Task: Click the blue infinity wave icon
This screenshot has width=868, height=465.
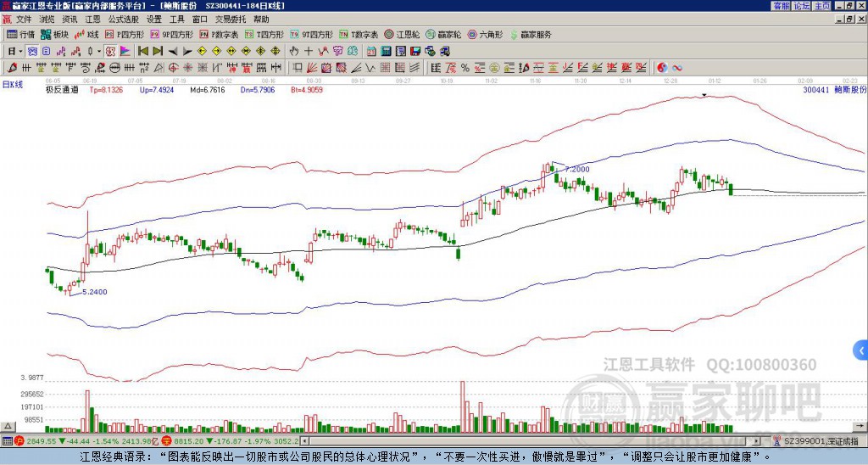Action: 676,68
